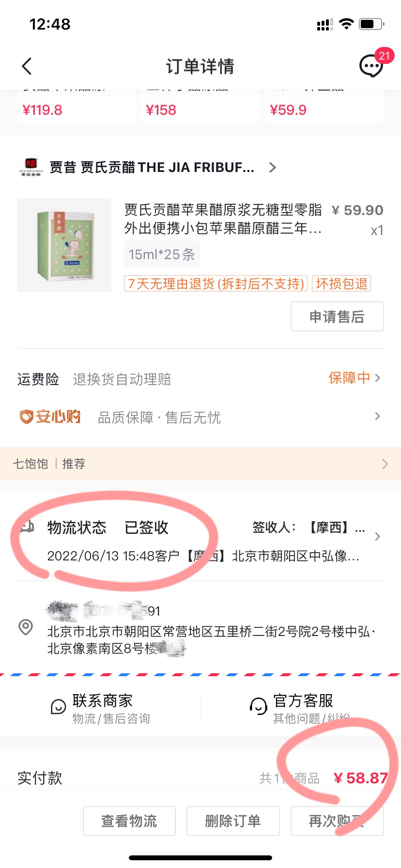
Task: Open 运费险 保障中 details chevron
Action: [x=378, y=378]
